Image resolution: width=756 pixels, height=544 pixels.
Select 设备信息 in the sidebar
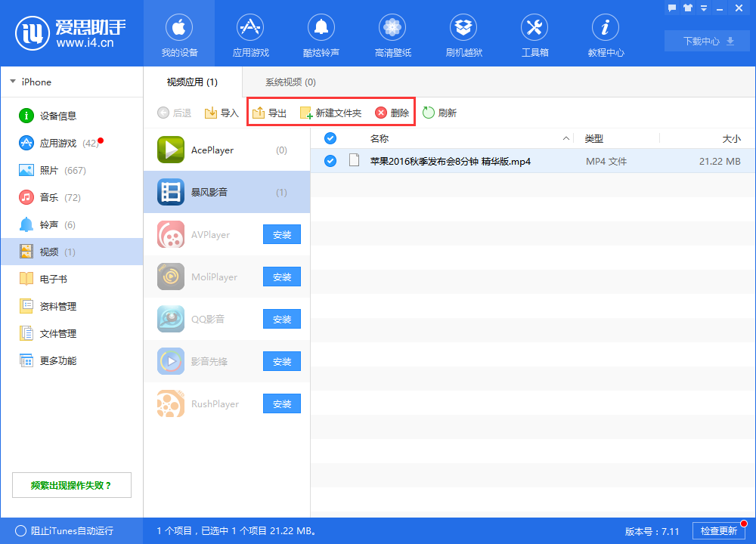(x=73, y=116)
